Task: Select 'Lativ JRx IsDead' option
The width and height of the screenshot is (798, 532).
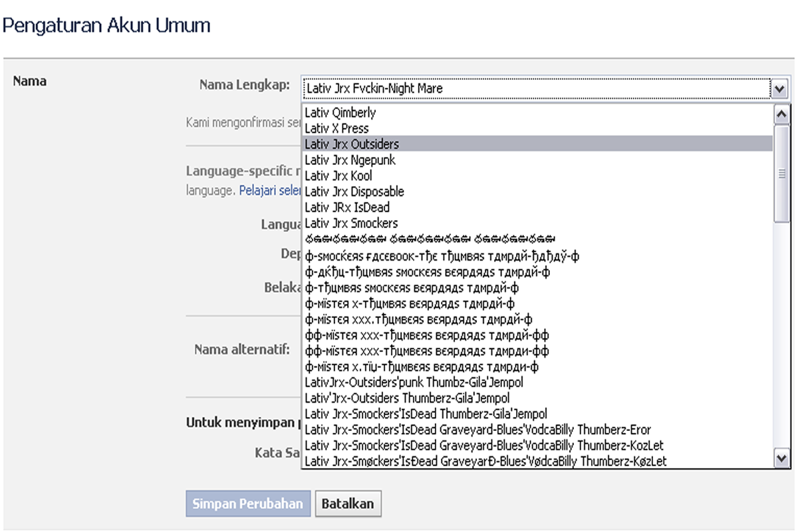Action: point(347,207)
